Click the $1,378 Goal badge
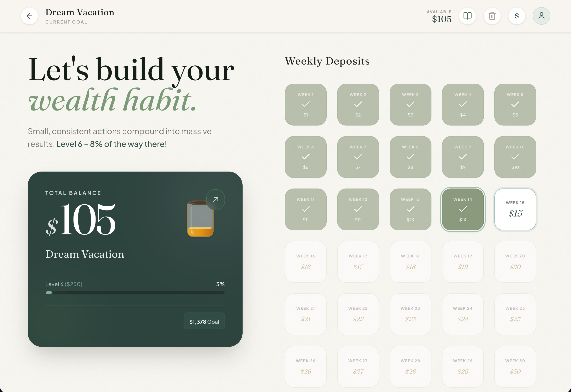 pyautogui.click(x=204, y=321)
